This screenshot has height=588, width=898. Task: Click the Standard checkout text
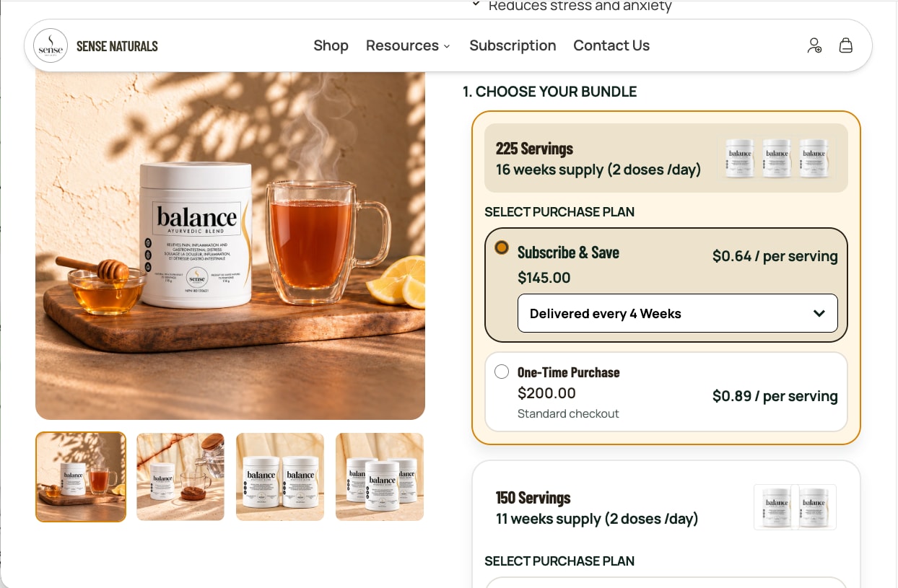(x=568, y=414)
